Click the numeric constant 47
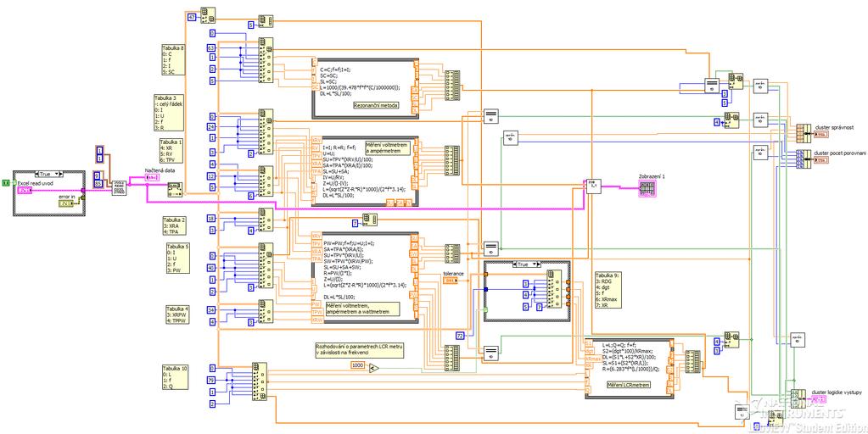868x434 pixels. pos(192,18)
